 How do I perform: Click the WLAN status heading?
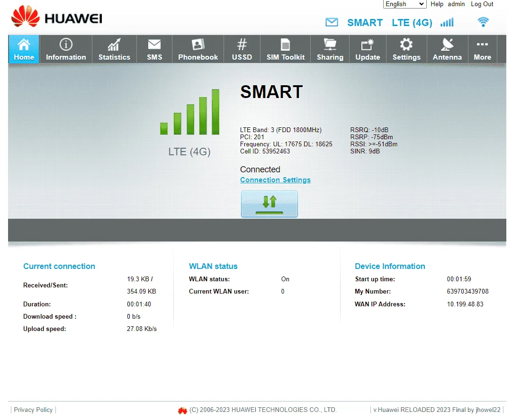coord(213,266)
